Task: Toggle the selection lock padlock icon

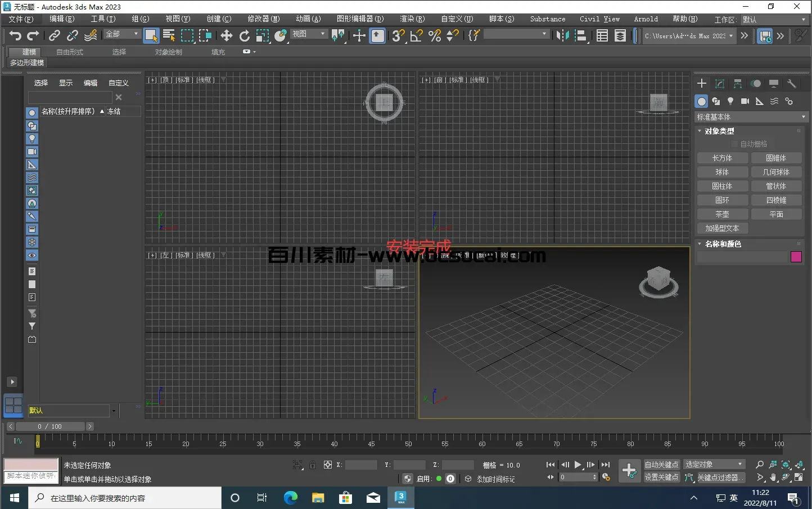Action: tap(313, 465)
